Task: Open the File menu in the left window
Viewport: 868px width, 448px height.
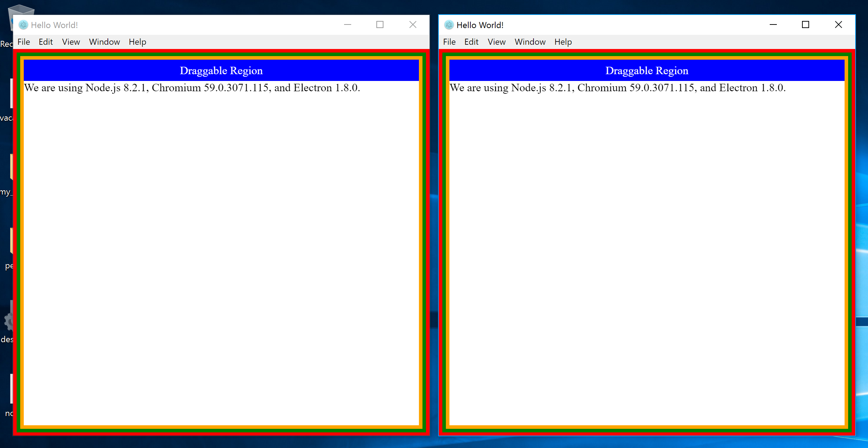Action: [23, 42]
